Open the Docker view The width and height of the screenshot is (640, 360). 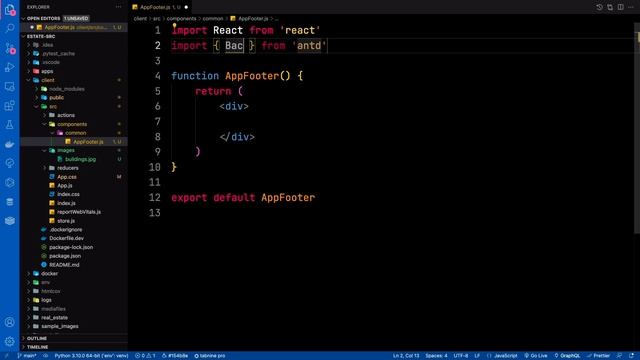pyautogui.click(x=9, y=144)
